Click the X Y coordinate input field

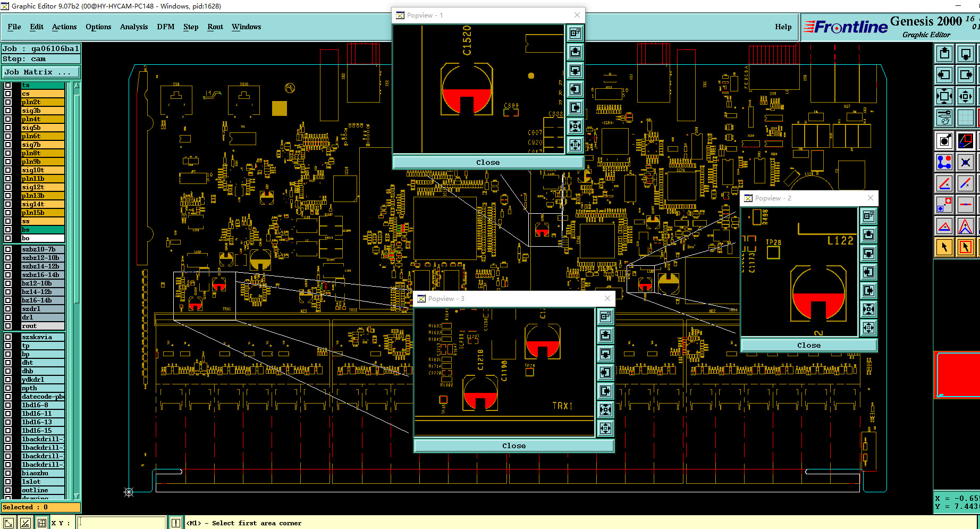point(122,523)
